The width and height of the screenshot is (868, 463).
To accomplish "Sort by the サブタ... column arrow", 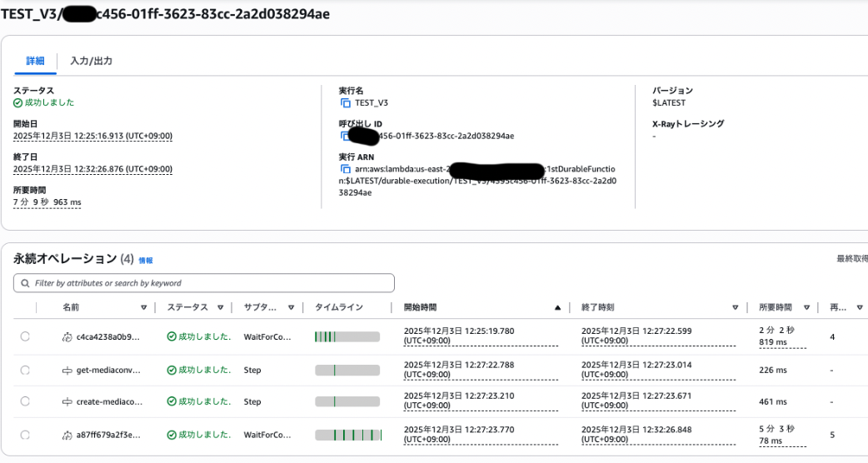I will click(292, 307).
